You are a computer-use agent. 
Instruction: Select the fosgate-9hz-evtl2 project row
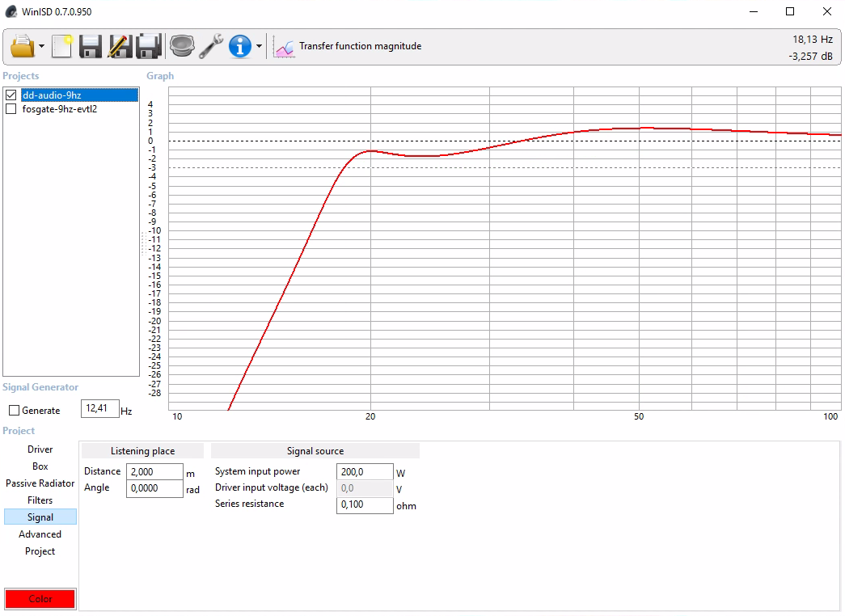(x=60, y=109)
